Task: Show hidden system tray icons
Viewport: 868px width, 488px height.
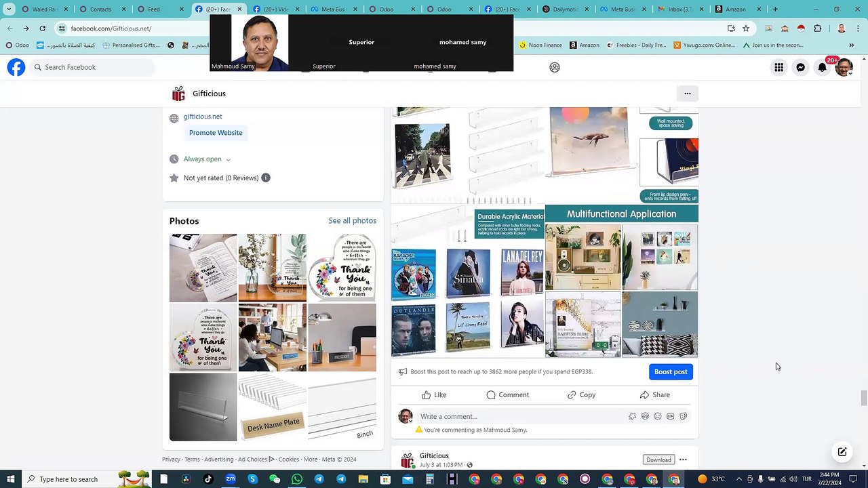Action: click(738, 479)
